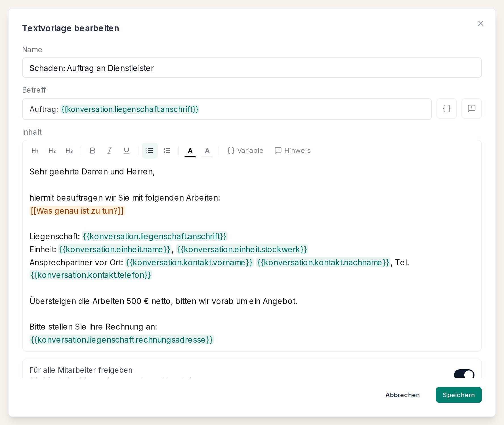Click the {{konversation.kontakt.vorname}} variable
Screen dimensions: 504x425
point(189,262)
